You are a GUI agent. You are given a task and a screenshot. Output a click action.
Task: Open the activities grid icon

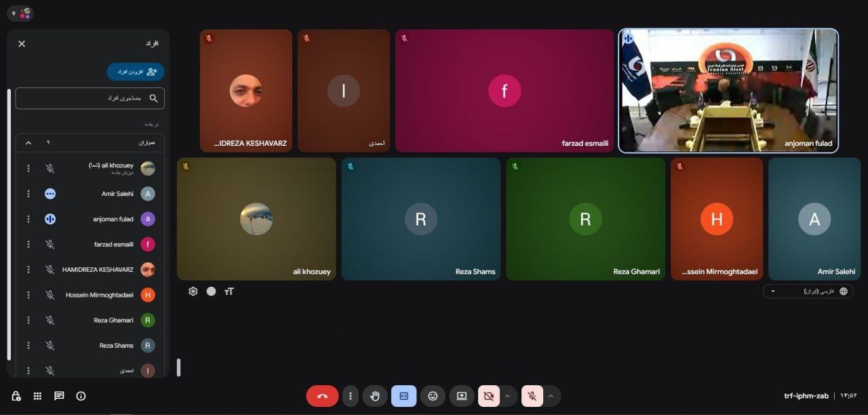37,396
